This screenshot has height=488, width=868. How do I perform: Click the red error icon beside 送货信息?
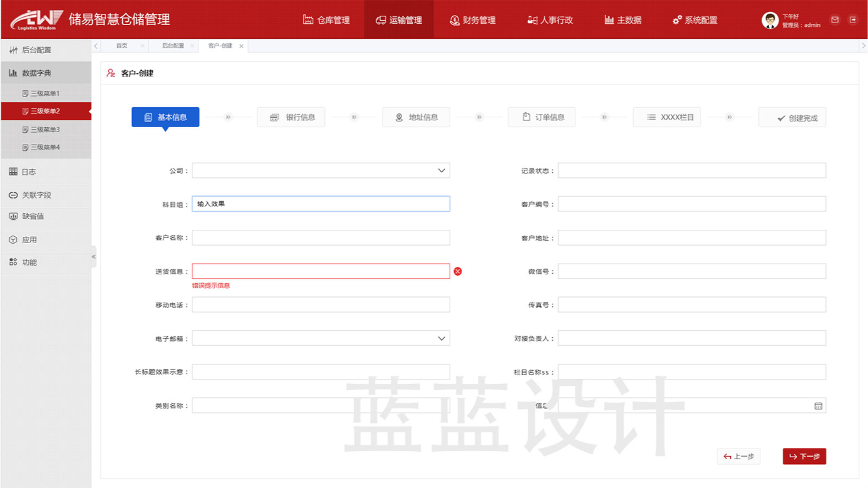458,271
